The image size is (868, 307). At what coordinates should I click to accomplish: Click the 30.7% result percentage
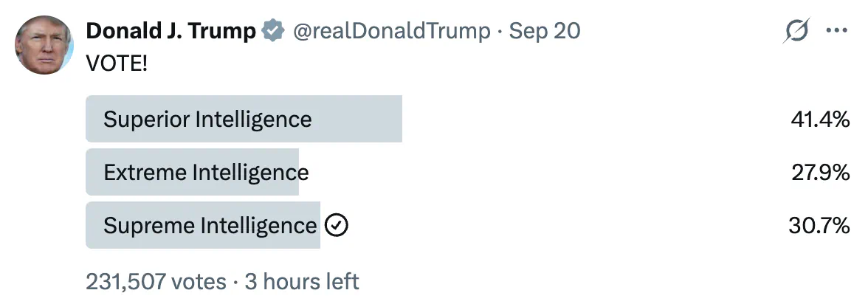(x=819, y=226)
